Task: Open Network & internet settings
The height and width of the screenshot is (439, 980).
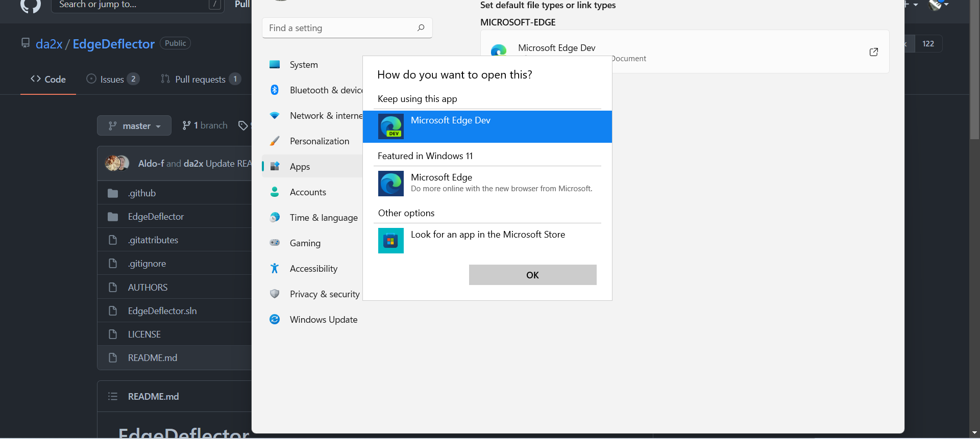Action: tap(312, 116)
